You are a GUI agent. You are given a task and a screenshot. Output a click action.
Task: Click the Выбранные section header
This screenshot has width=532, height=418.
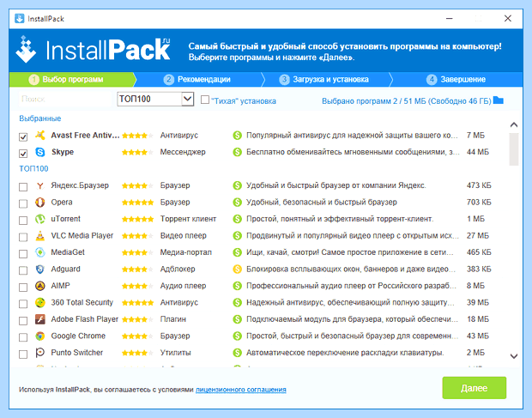pos(40,118)
